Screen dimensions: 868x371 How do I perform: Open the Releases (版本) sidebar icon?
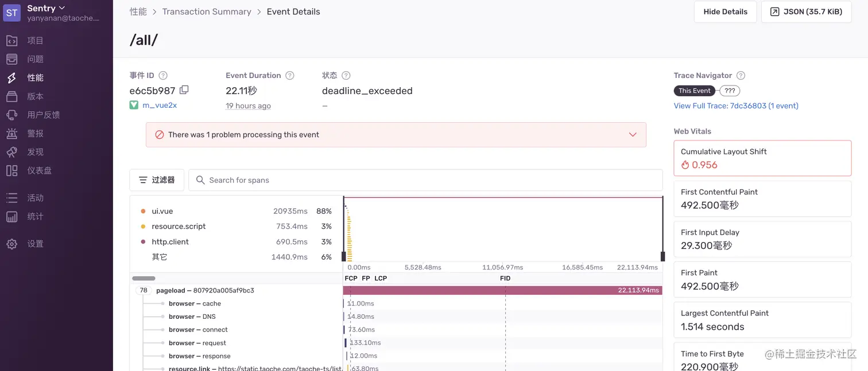(11, 96)
